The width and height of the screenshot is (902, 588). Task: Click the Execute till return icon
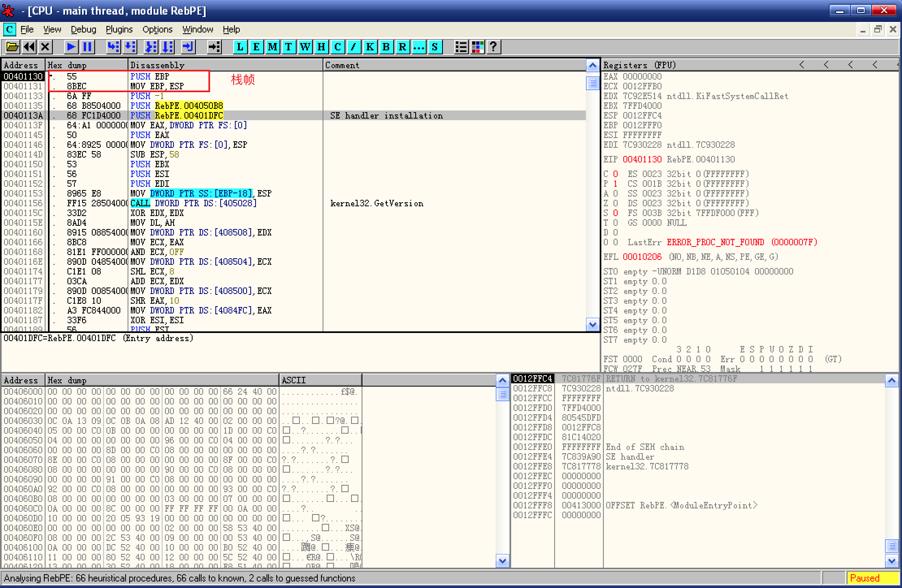[x=188, y=47]
